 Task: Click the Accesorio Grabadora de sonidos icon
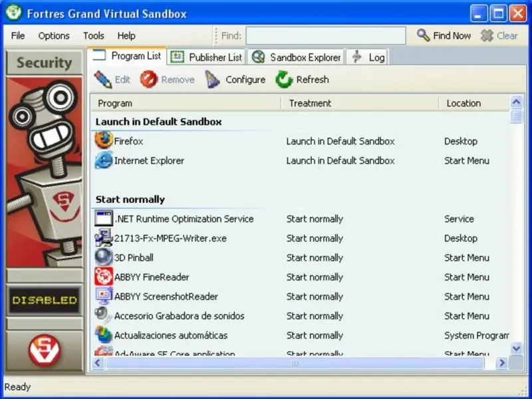pos(104,315)
